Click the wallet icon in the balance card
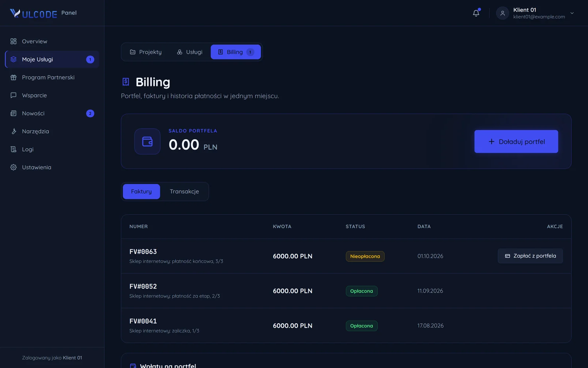Viewport: 588px width, 368px height. tap(147, 141)
